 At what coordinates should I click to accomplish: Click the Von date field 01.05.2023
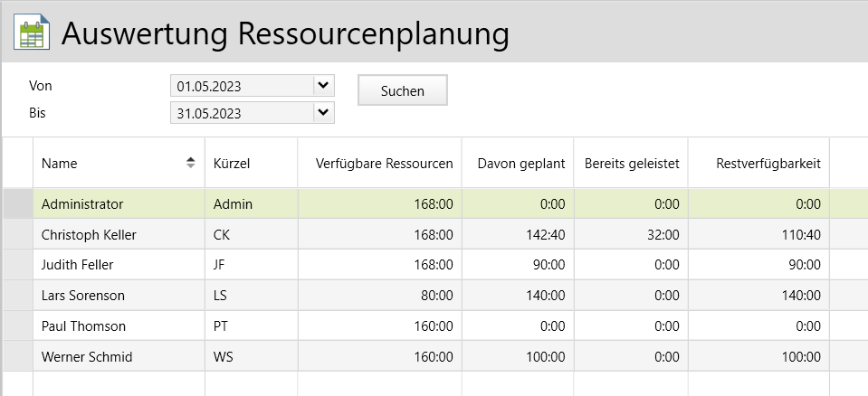pos(241,87)
